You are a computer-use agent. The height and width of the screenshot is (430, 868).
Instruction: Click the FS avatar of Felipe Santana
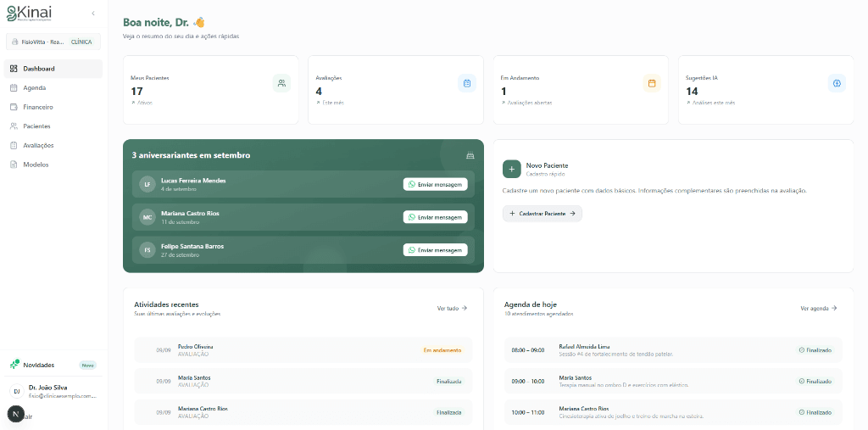coord(147,250)
